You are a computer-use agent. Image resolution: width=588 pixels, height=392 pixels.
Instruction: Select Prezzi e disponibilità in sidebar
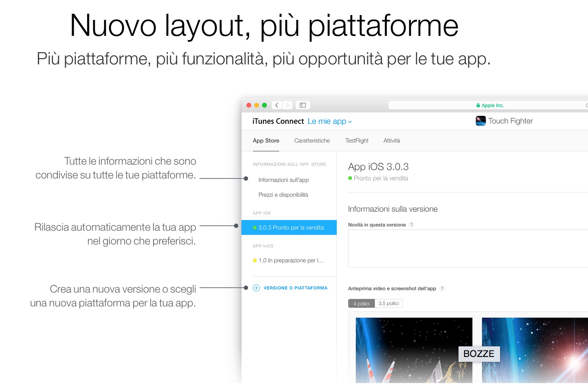pyautogui.click(x=283, y=195)
